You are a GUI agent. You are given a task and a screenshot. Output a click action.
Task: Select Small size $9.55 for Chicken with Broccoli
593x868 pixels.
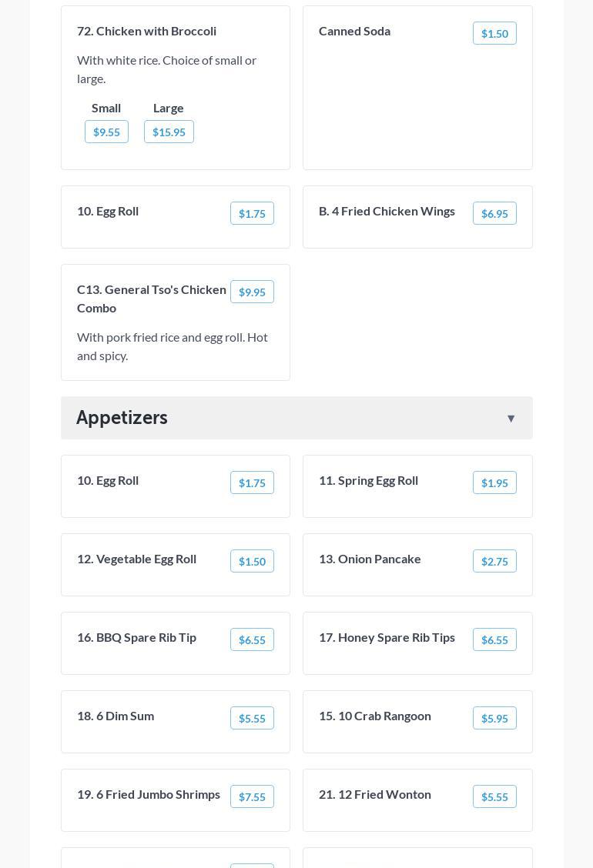(x=106, y=132)
